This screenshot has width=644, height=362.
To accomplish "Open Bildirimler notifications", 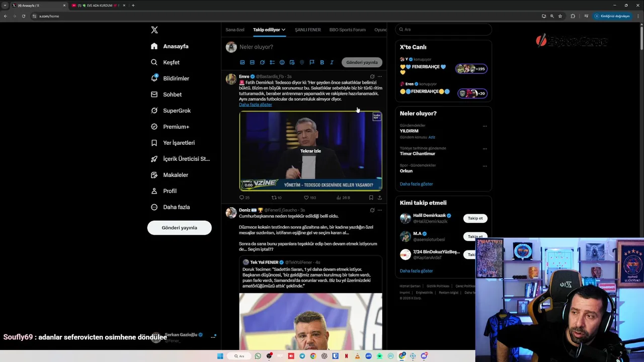I will (x=170, y=78).
